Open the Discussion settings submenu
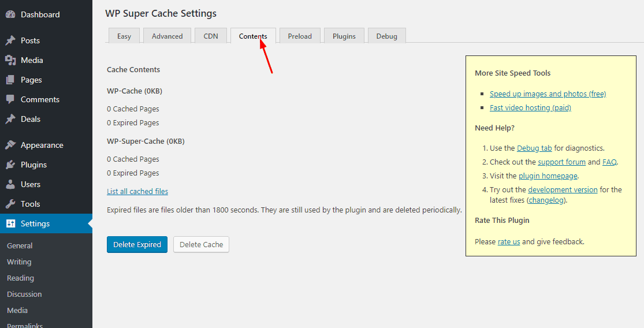The width and height of the screenshot is (644, 328). click(x=24, y=294)
